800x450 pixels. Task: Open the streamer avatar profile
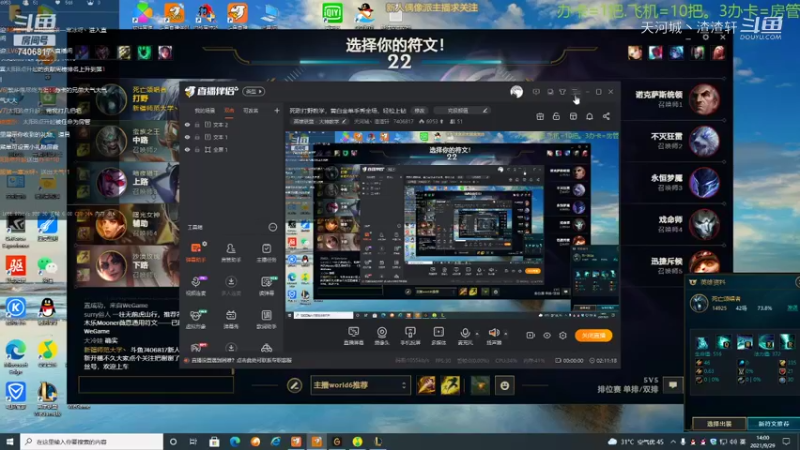(516, 91)
